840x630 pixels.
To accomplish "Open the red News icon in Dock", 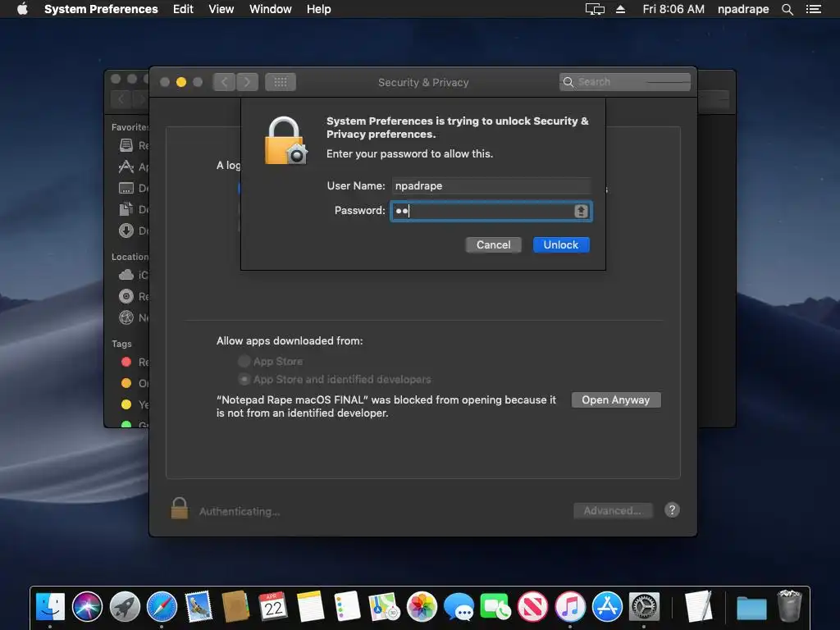I will pyautogui.click(x=532, y=606).
